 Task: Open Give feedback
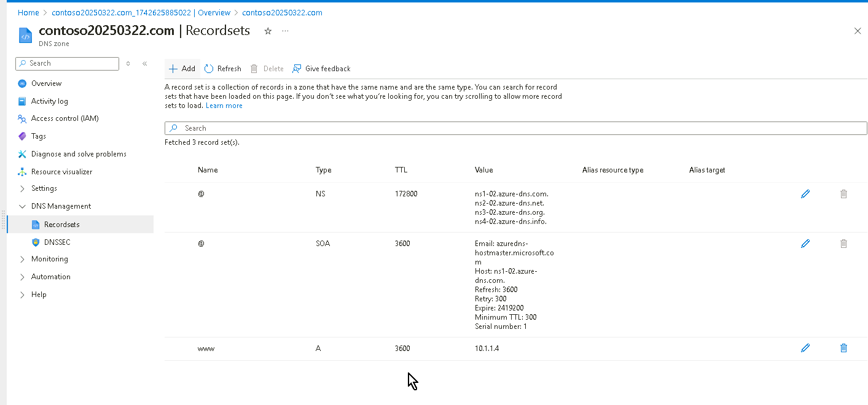click(321, 69)
